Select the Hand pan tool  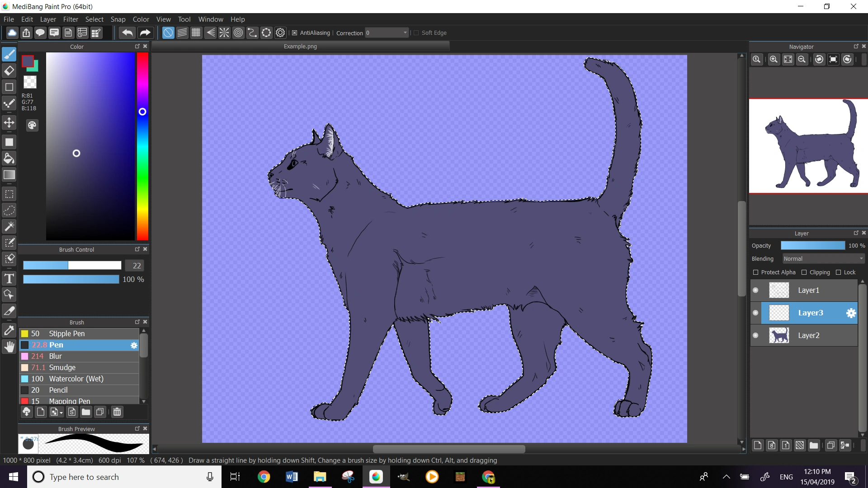[x=9, y=347]
